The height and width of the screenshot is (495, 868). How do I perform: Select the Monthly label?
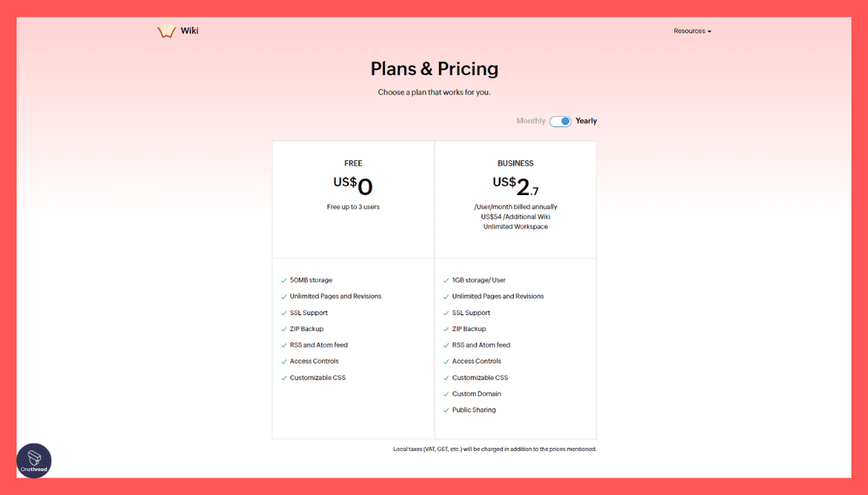[x=530, y=121]
